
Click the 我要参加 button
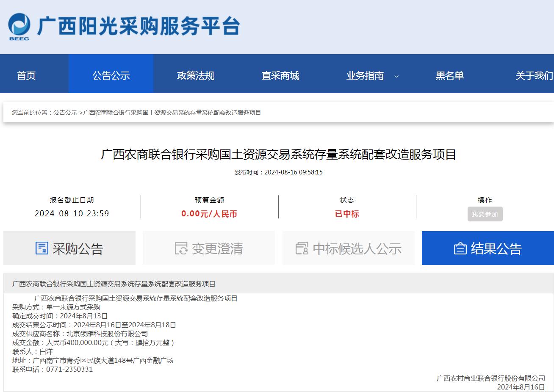click(485, 214)
